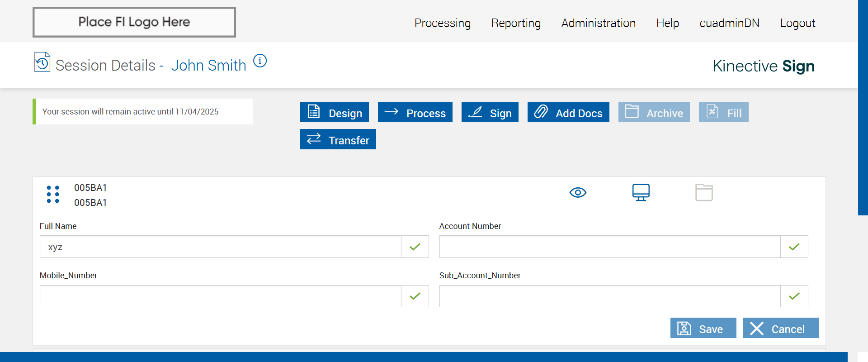Click the John Smith session name link

point(209,66)
